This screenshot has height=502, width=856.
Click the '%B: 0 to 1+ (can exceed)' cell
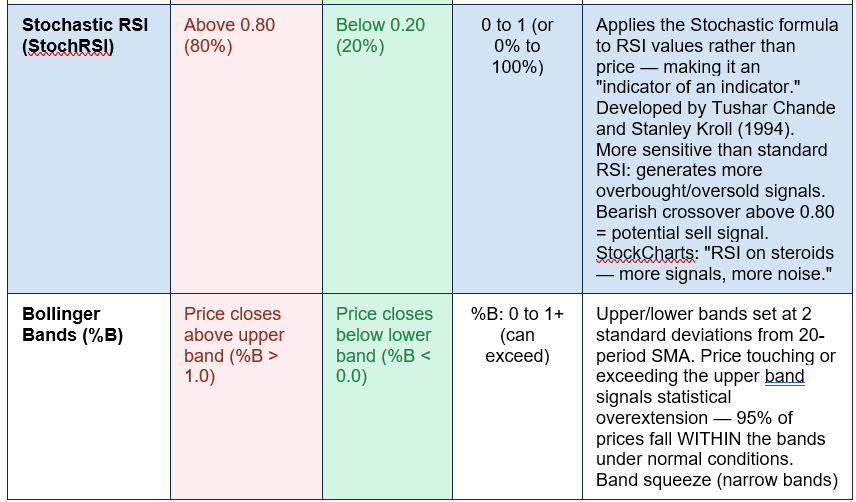click(x=517, y=335)
